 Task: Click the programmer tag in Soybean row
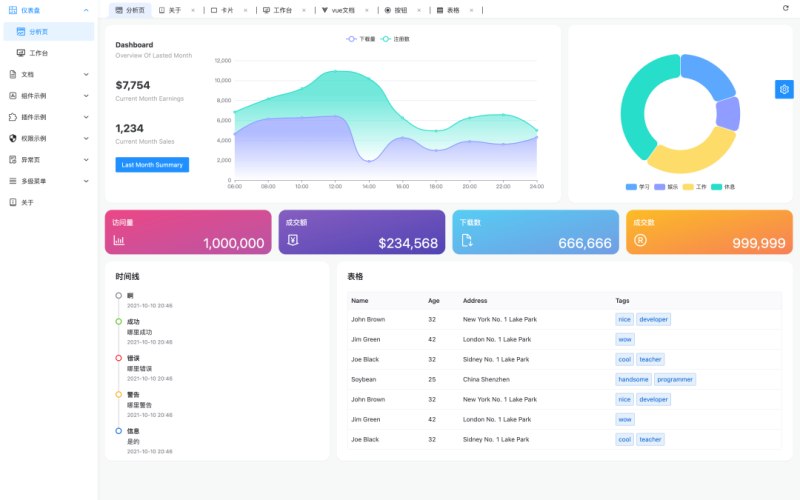[675, 380]
